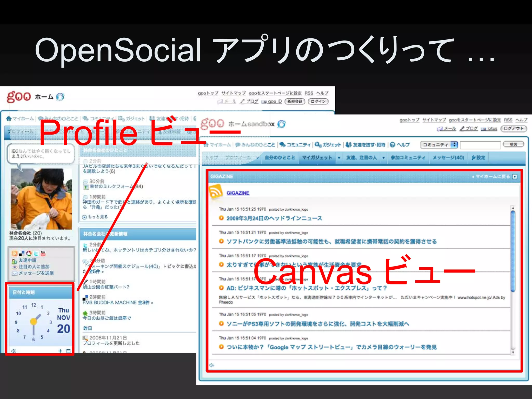Screen dimensions: 532x399
Task: Click the analog clock in 日付と時刻 gadget
Action: click(33, 322)
